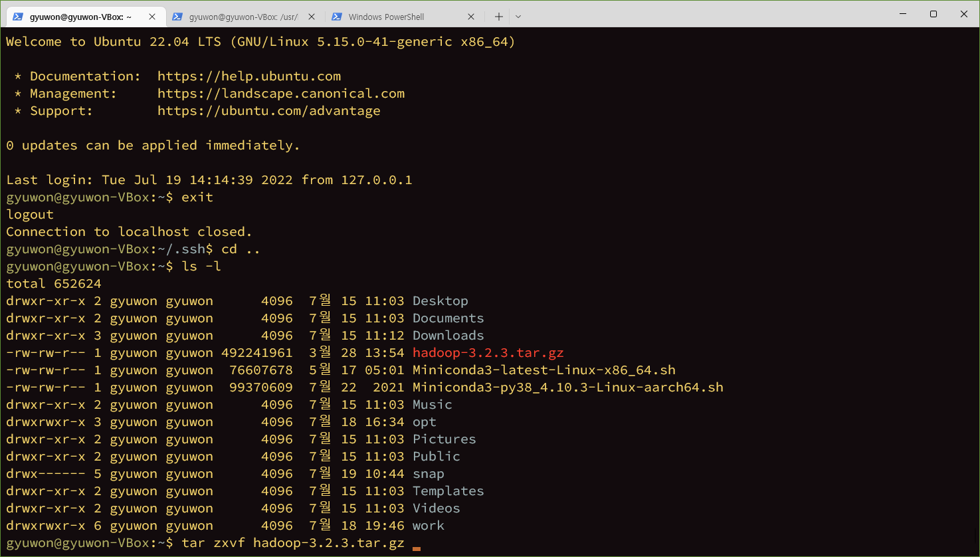Click the 16:34 timestamp on opt row
980x557 pixels.
[385, 422]
